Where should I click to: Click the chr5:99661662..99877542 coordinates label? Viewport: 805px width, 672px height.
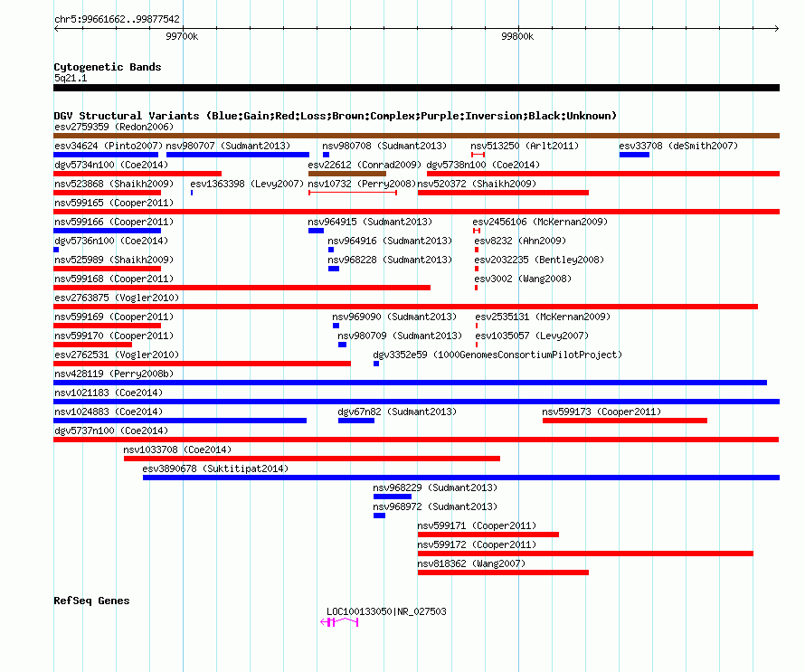pos(117,19)
